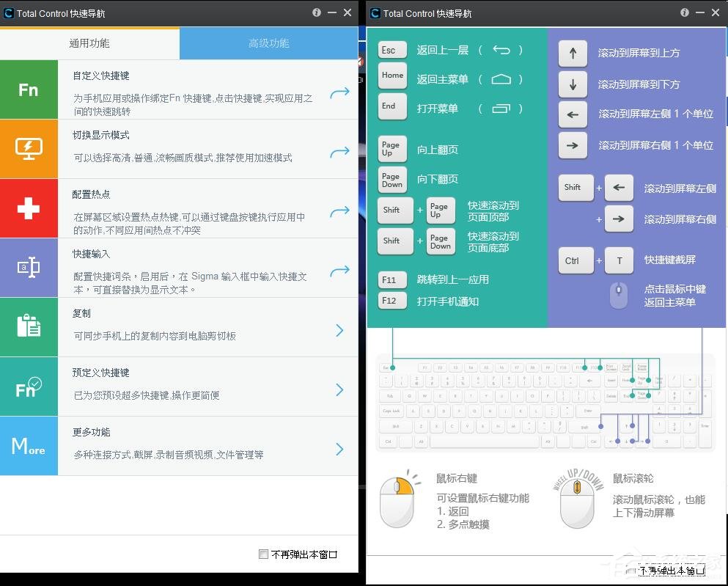Viewport: 728px width, 586px height.
Task: Open the 配置热点 hotspot config icon
Action: (29, 208)
